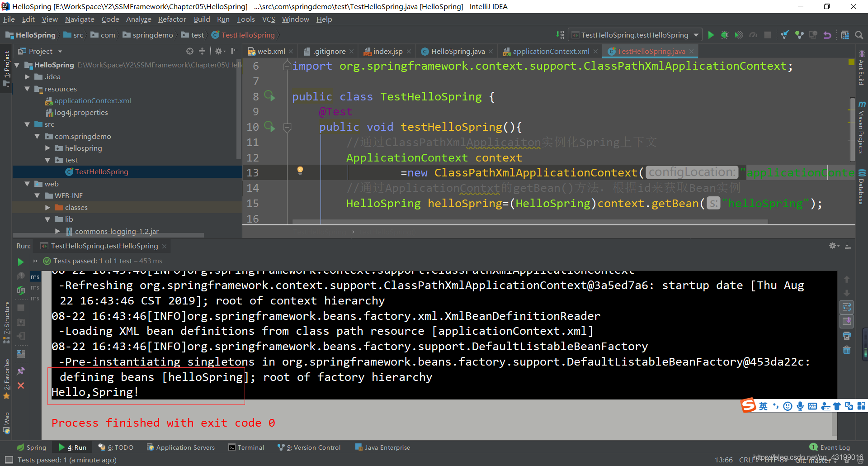Expand the commons-logging-1.2.jar entry

(57, 231)
